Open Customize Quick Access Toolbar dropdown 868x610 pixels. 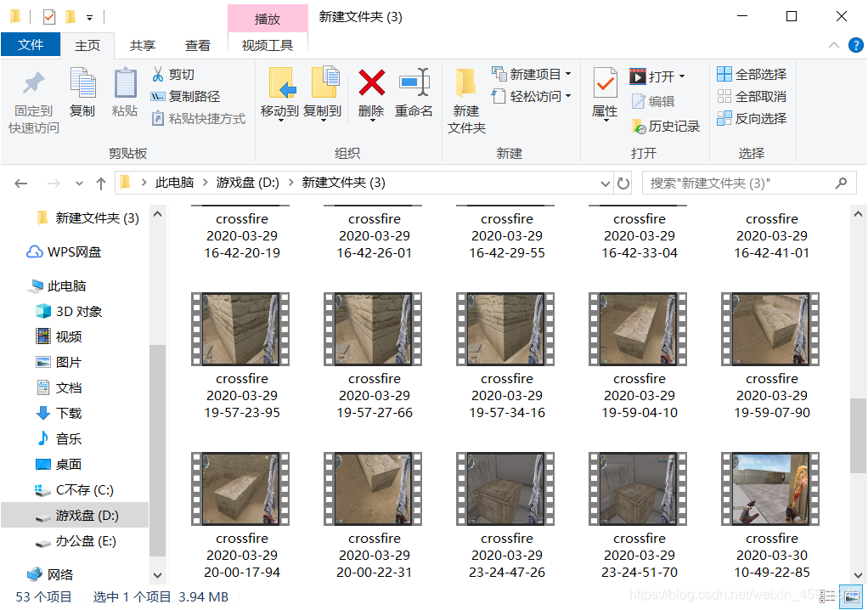(89, 18)
